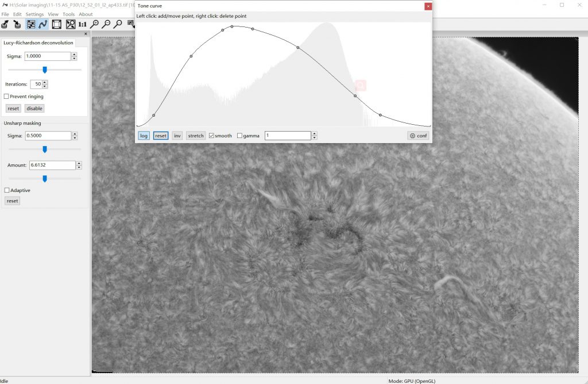Click the Lucy-Richardson Sigma slider handle
The height and width of the screenshot is (384, 588).
click(x=45, y=70)
